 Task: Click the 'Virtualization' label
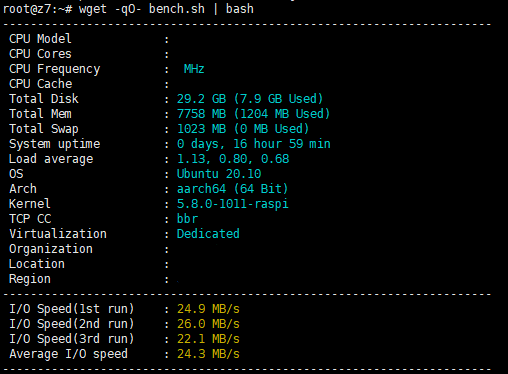[x=58, y=234]
